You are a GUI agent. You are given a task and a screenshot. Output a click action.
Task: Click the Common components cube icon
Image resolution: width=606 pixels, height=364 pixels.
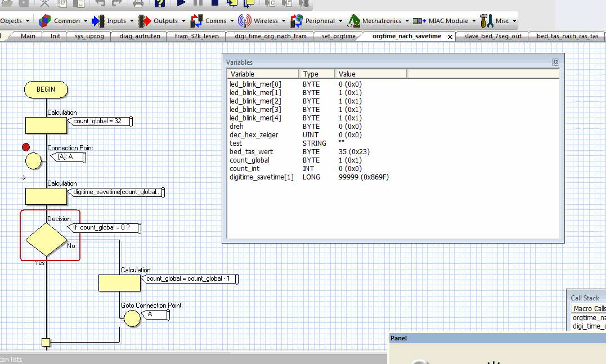(x=44, y=21)
